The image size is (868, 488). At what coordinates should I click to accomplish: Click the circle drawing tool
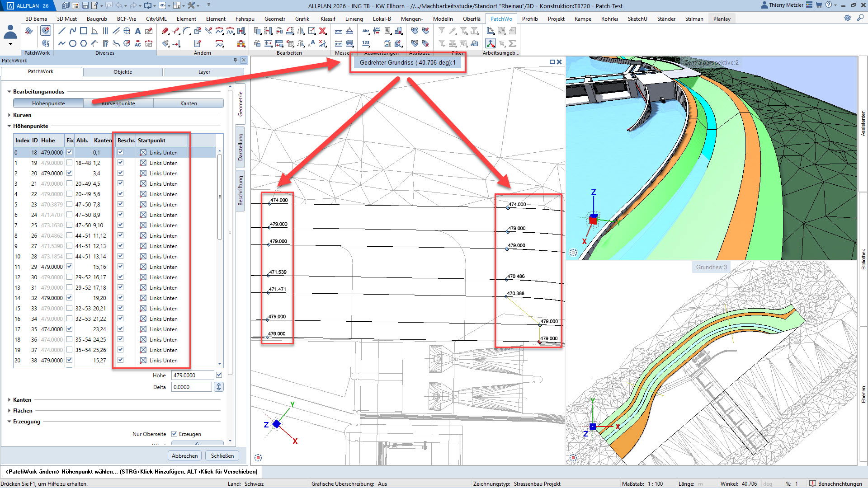click(73, 44)
